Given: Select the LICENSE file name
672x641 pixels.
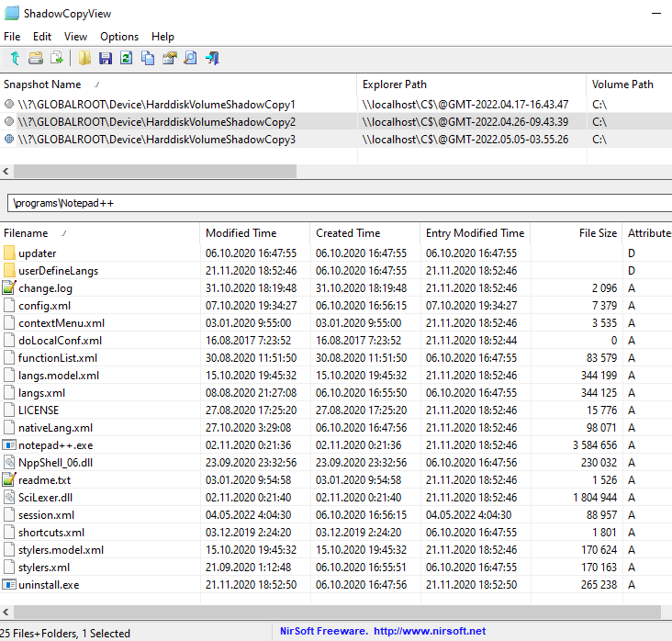Looking at the screenshot, I should [x=39, y=410].
